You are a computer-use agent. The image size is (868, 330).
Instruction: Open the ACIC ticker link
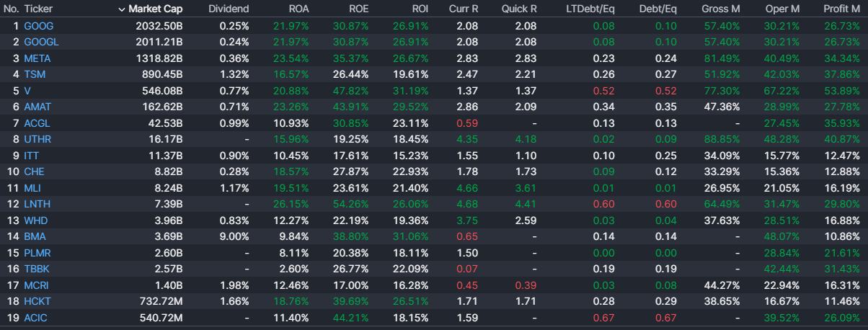pyautogui.click(x=36, y=318)
